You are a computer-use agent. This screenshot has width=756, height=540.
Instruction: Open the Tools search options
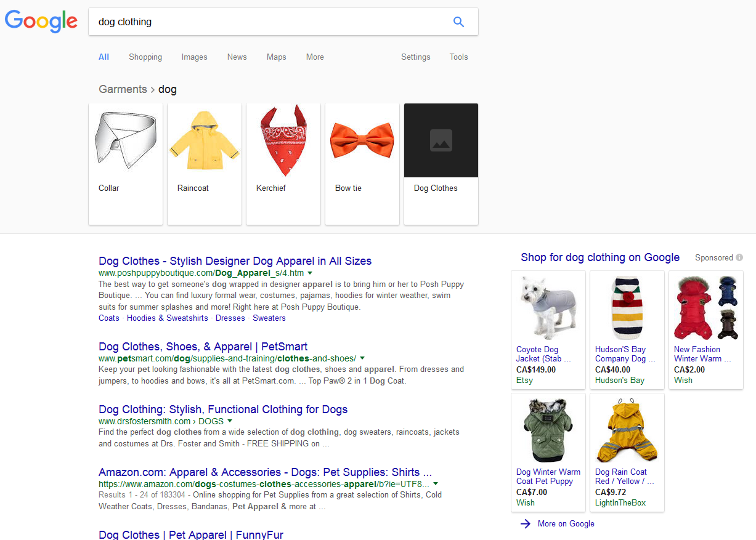[458, 57]
